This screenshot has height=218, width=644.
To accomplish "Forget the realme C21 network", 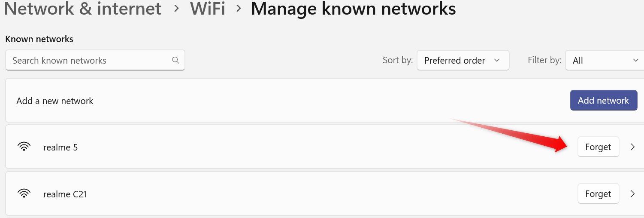I will [x=598, y=194].
